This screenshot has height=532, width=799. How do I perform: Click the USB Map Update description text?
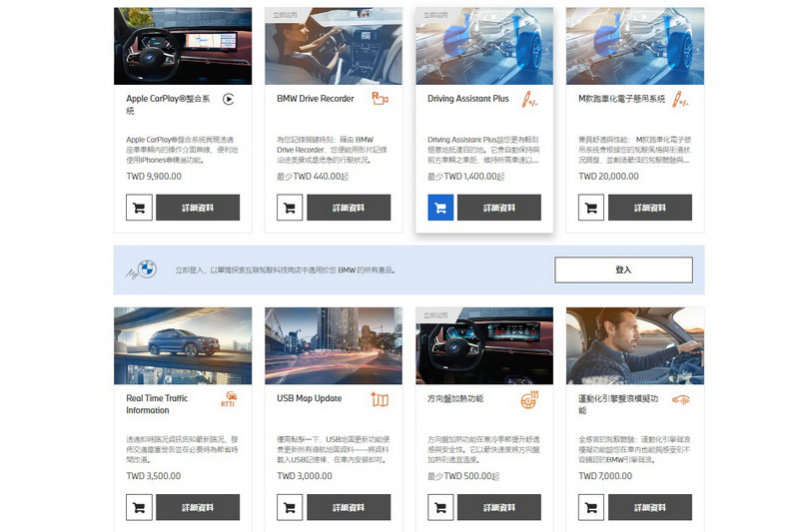(x=334, y=449)
